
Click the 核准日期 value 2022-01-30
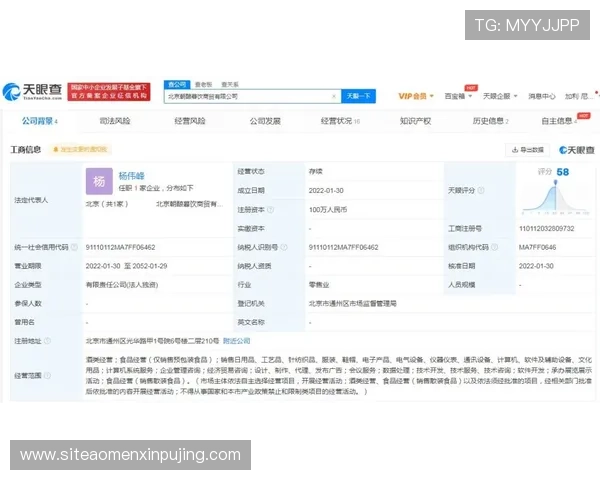pos(536,266)
